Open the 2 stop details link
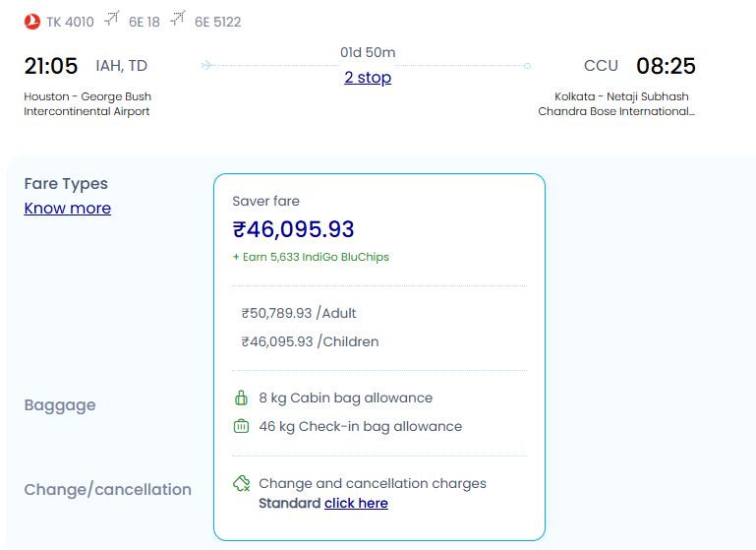756x550 pixels. [368, 78]
